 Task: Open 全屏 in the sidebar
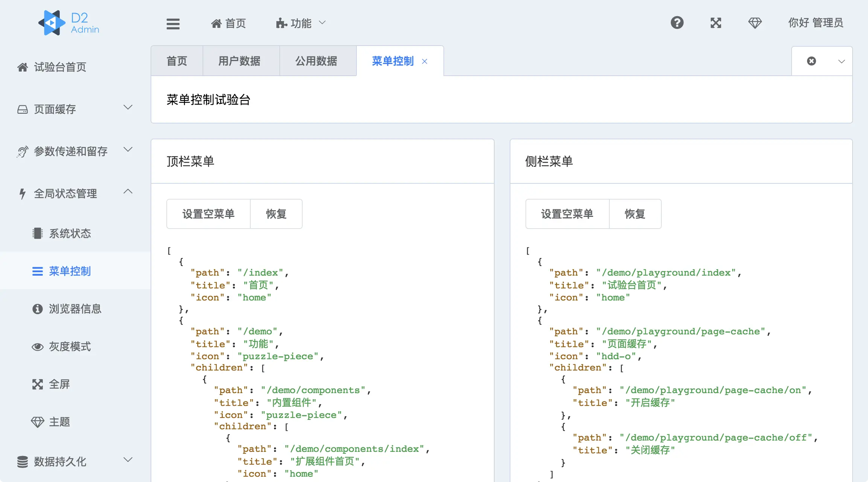59,384
